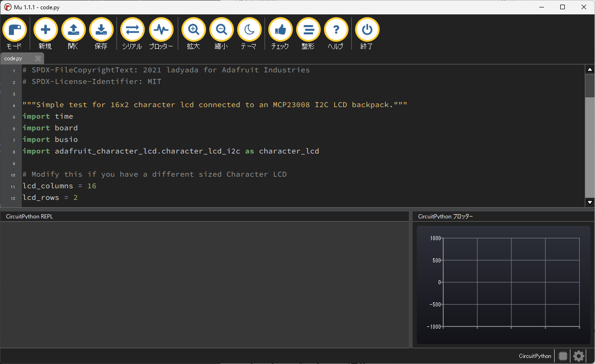Viewport: 595px width, 364px height.
Task: Click the adafruit_character_lcd import line
Action: (171, 151)
